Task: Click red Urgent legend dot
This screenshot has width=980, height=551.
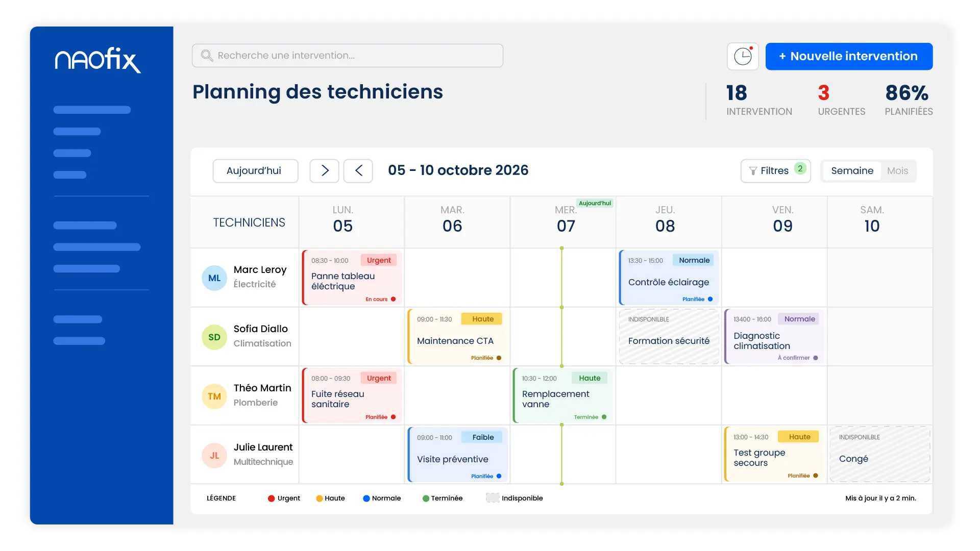Action: point(271,498)
